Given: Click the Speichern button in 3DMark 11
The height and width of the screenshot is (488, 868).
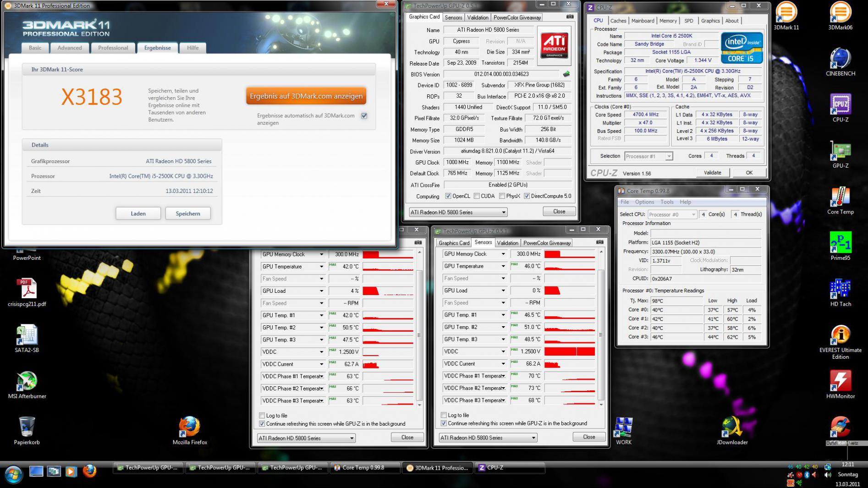Looking at the screenshot, I should click(188, 214).
